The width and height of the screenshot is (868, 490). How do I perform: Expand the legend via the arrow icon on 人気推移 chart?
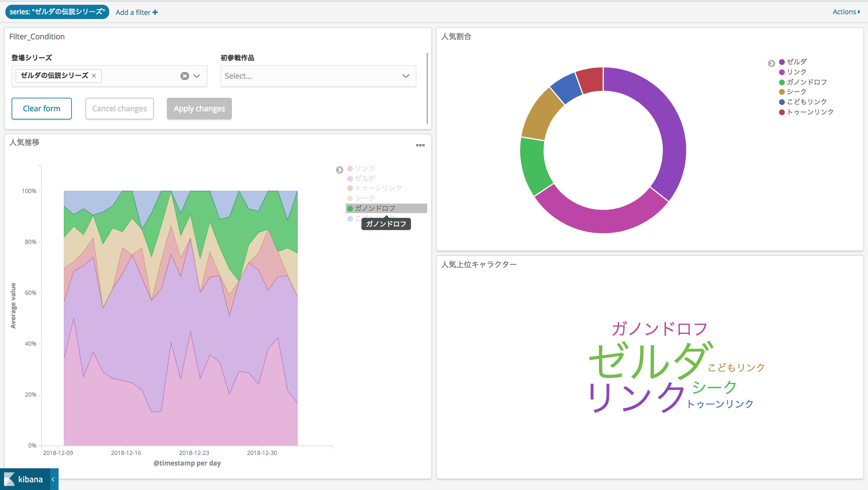pyautogui.click(x=340, y=170)
